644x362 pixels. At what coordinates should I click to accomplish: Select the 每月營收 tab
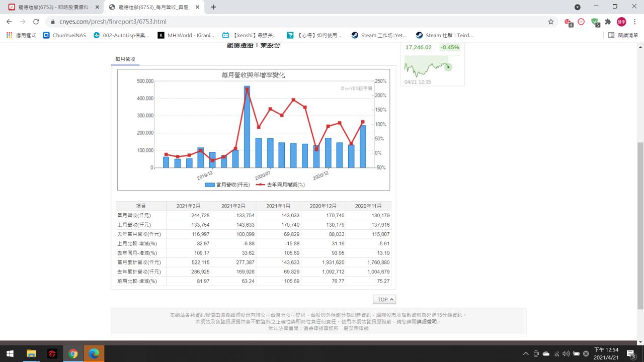[125, 59]
